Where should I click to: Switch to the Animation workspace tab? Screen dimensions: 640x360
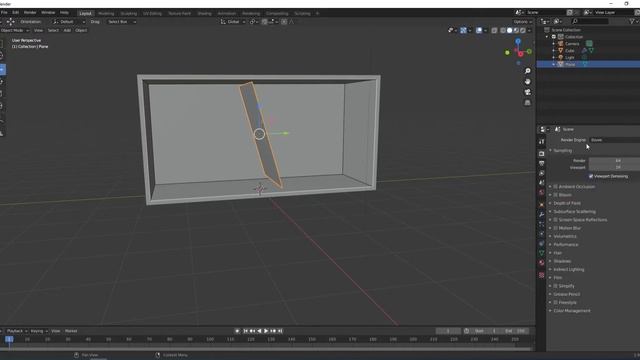227,13
